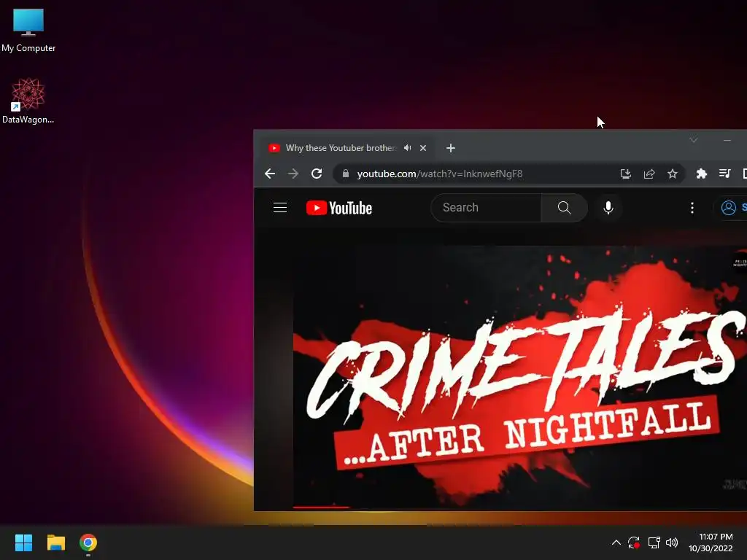Share this page via address bar icon
This screenshot has height=560, width=747.
pyautogui.click(x=649, y=174)
